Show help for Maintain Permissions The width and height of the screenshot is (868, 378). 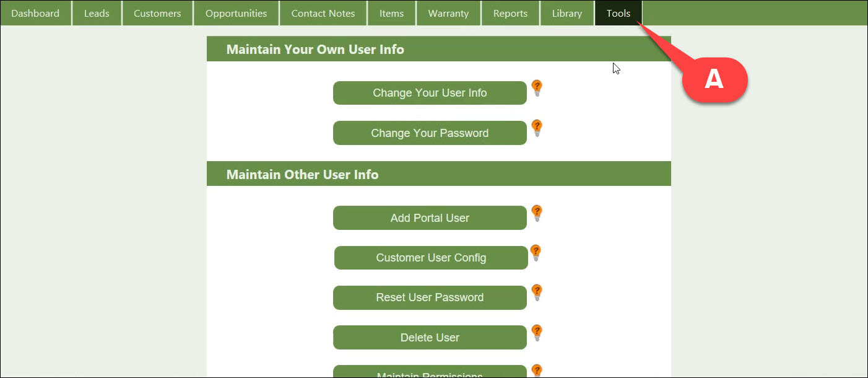pyautogui.click(x=537, y=371)
